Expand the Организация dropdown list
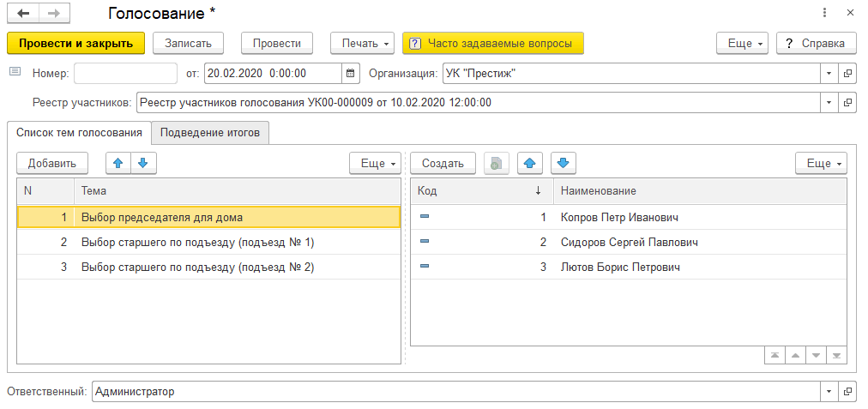 tap(829, 74)
